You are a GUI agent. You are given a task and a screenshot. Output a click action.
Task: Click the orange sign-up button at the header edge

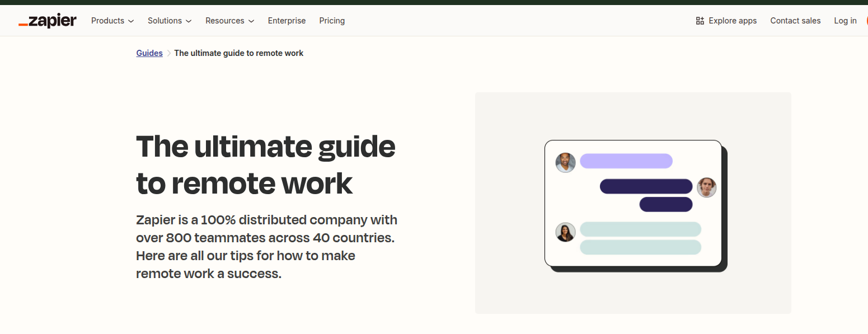pos(866,21)
